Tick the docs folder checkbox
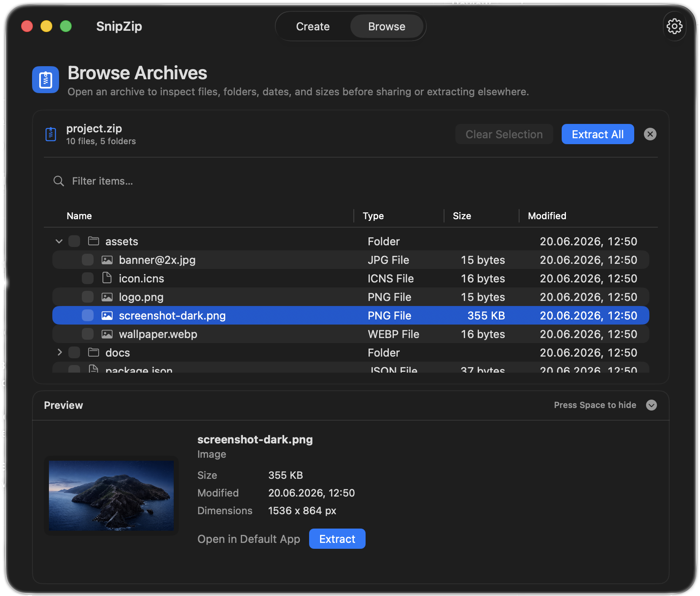This screenshot has height=596, width=700. (x=74, y=352)
